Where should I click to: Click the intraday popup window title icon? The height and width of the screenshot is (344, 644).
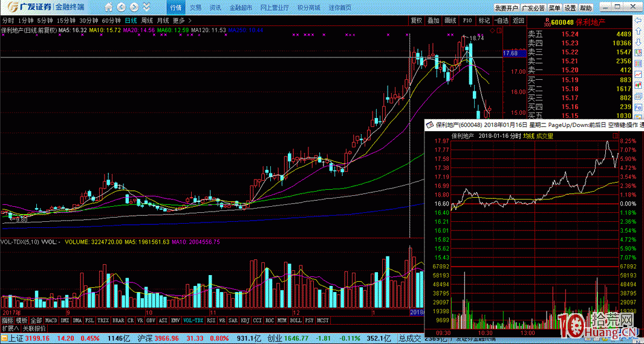point(429,125)
